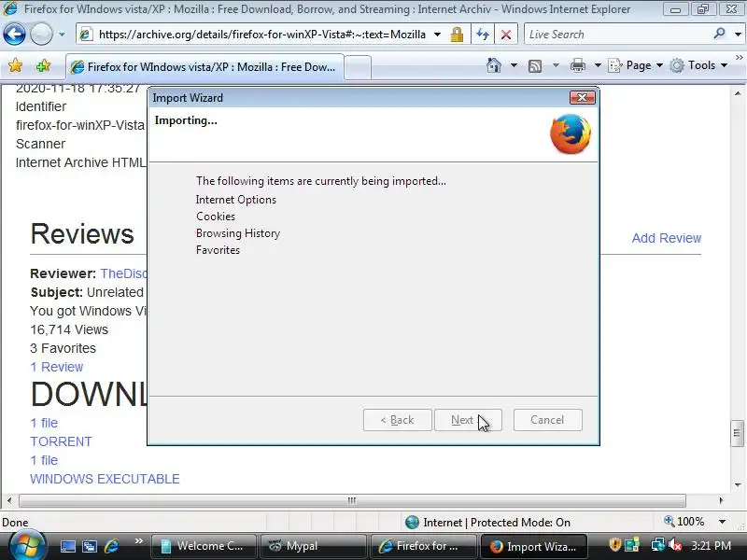The height and width of the screenshot is (560, 747).
Task: Open the Page menu
Action: click(x=636, y=65)
